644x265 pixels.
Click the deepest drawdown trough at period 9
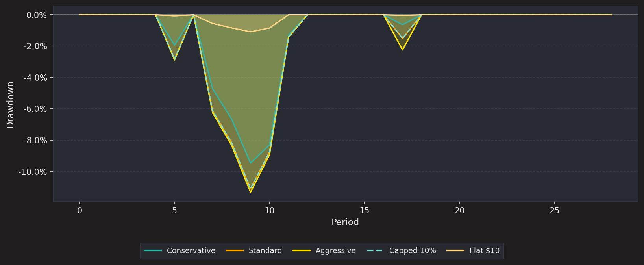click(x=250, y=192)
